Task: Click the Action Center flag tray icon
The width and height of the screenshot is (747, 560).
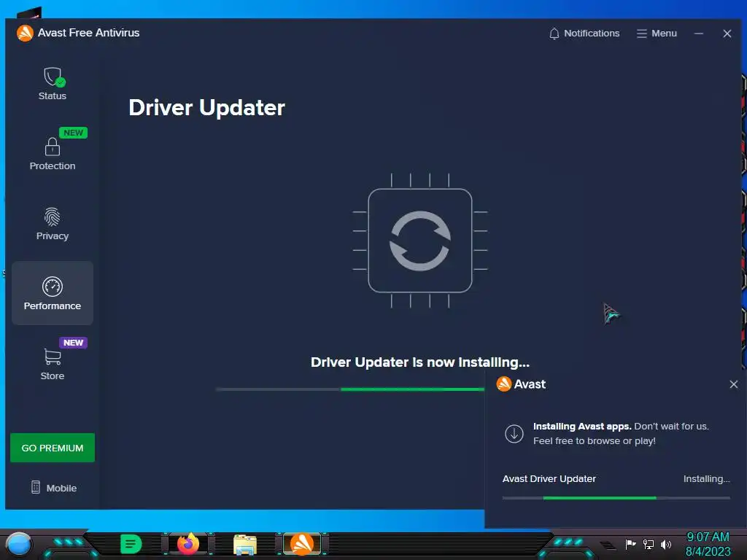Action: click(631, 544)
